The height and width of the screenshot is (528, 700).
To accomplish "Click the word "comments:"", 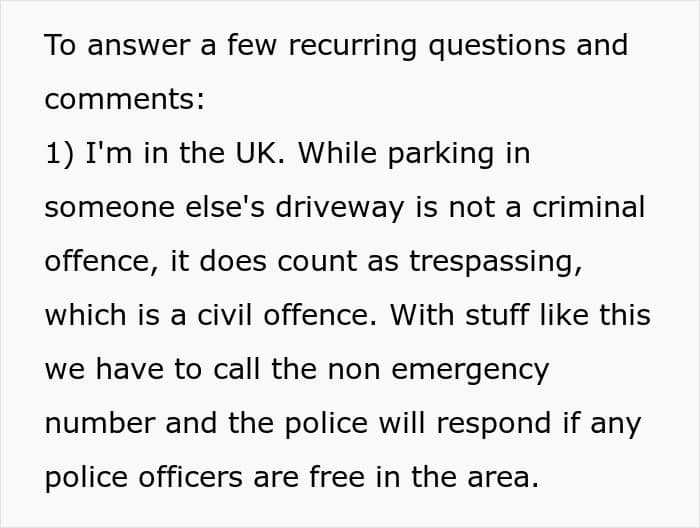I will 125,100.
